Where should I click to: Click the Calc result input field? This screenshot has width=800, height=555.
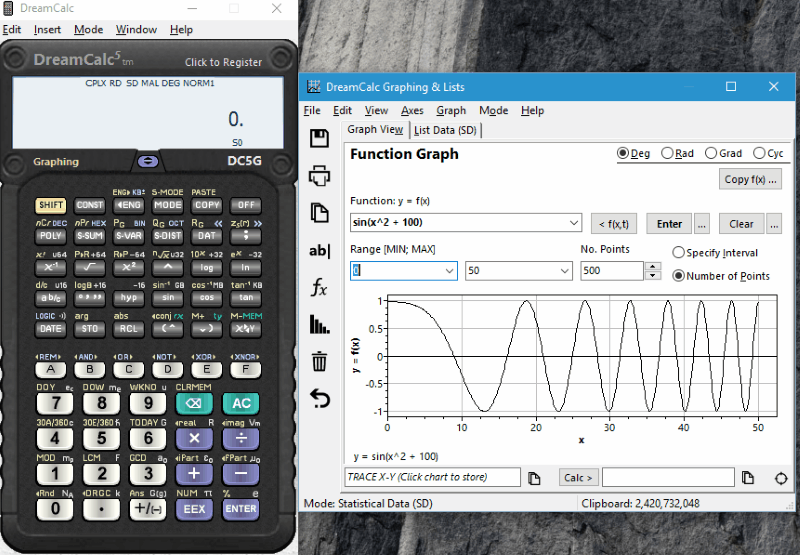pyautogui.click(x=668, y=477)
